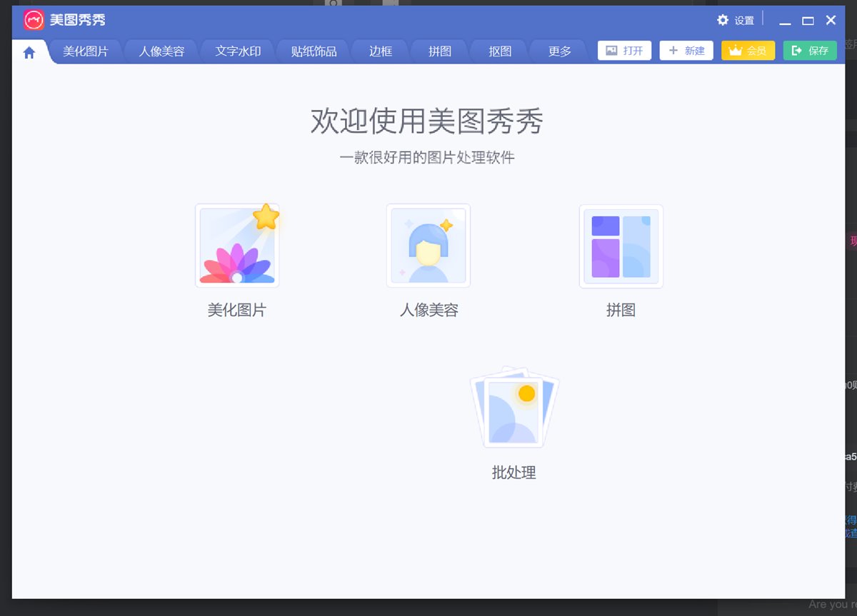Select the 文字水印 tab
Image resolution: width=857 pixels, height=616 pixels.
click(x=238, y=51)
